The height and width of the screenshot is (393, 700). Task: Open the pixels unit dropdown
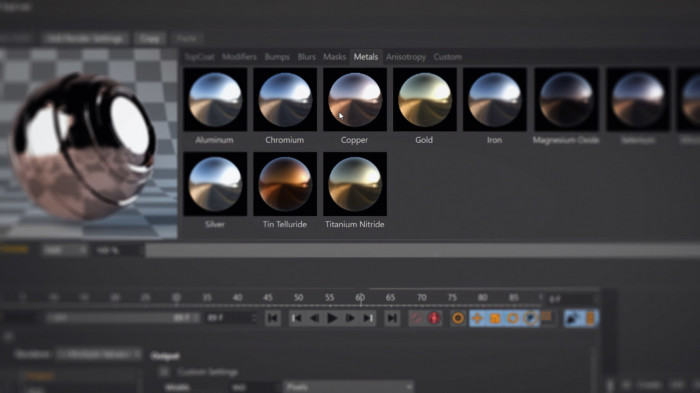click(x=348, y=387)
